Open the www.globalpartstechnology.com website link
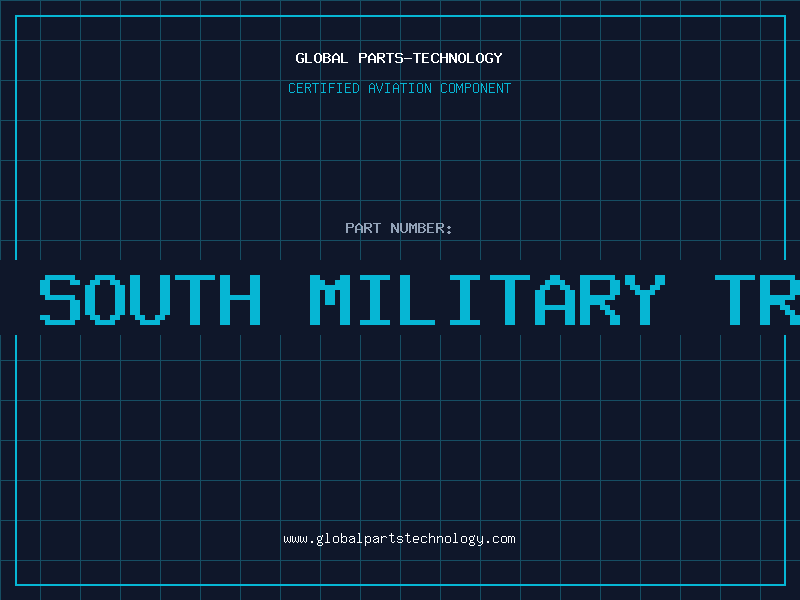Image resolution: width=800 pixels, height=600 pixels. [399, 539]
